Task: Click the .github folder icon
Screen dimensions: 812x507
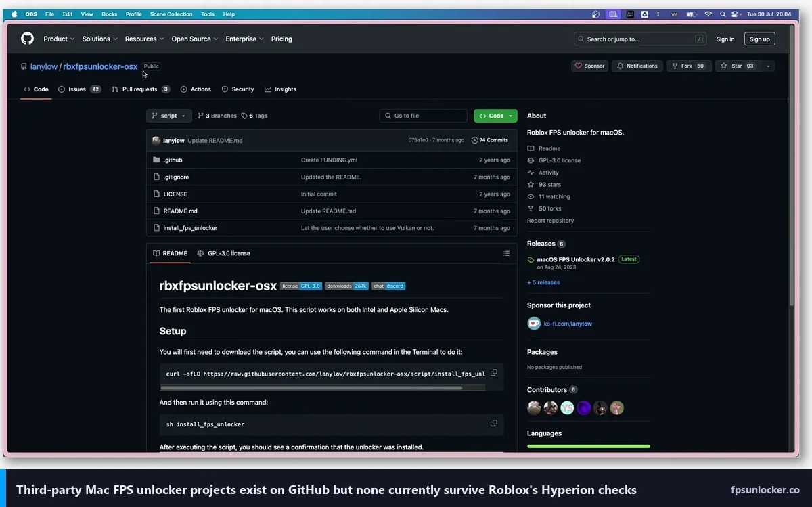Action: [x=156, y=160]
